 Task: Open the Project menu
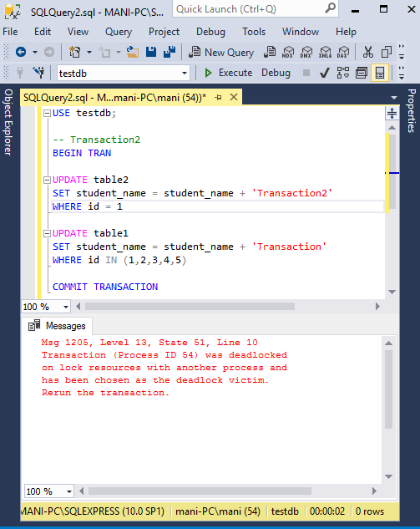pos(164,32)
